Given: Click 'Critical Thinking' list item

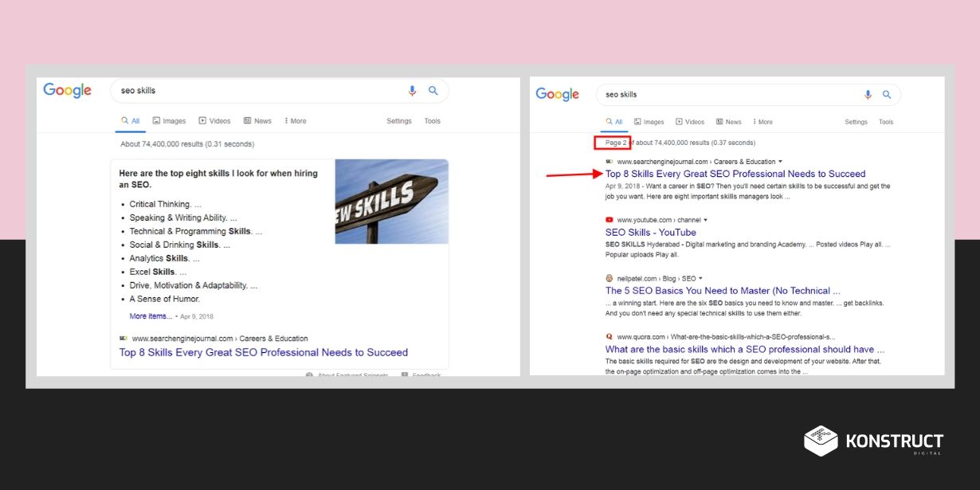Looking at the screenshot, I should point(165,204).
